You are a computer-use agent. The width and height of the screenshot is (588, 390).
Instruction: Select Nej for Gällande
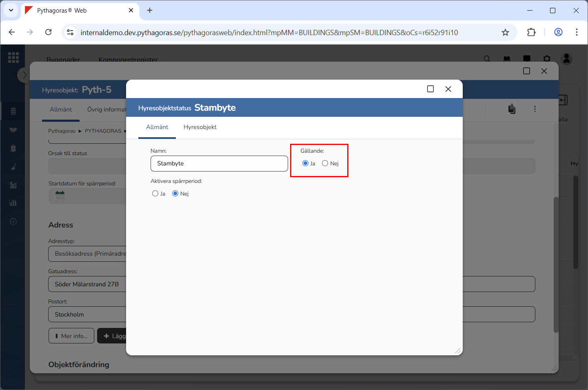(325, 163)
